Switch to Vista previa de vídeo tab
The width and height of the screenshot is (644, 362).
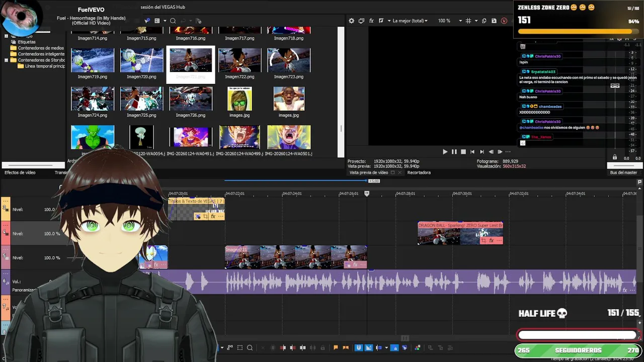coord(369,172)
